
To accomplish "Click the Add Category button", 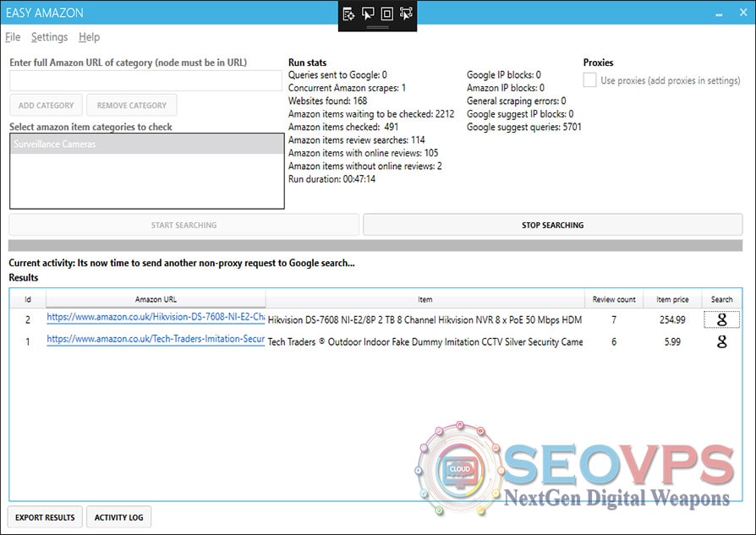I will [x=47, y=105].
